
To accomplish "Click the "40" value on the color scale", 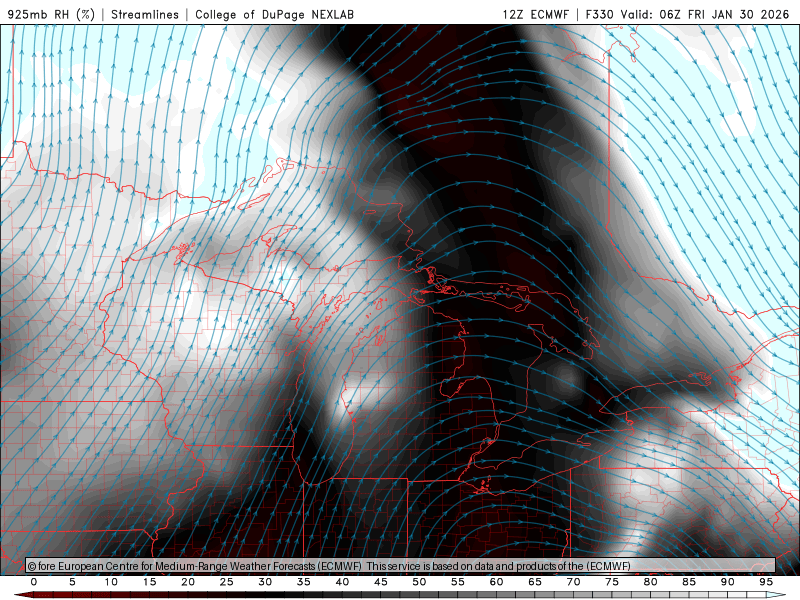I will pyautogui.click(x=342, y=582).
